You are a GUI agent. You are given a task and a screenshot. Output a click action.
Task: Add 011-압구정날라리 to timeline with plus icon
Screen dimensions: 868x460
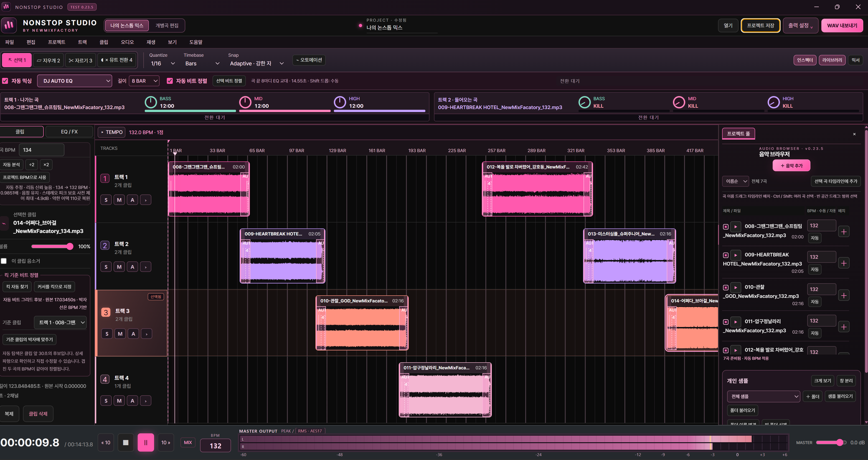[x=844, y=327]
